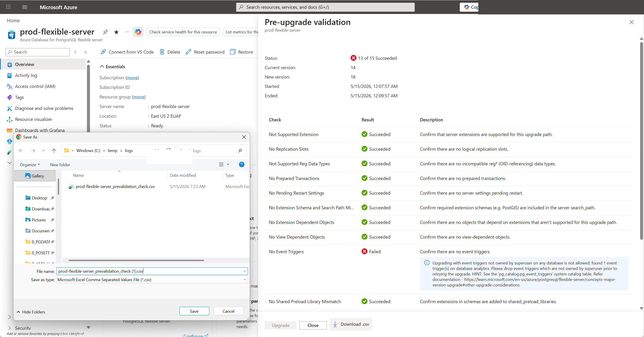Open the Azure portal hamburger menu
This screenshot has height=337, width=644.
pos(24,7)
